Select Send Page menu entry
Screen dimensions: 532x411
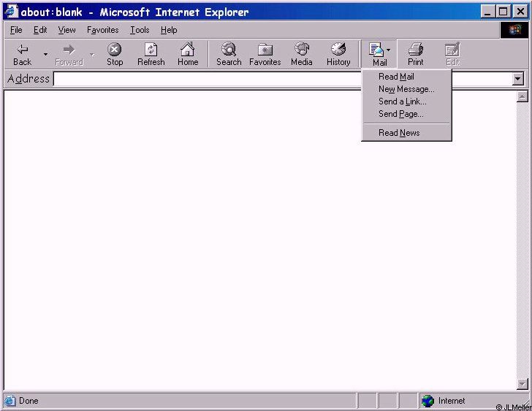coord(406,114)
